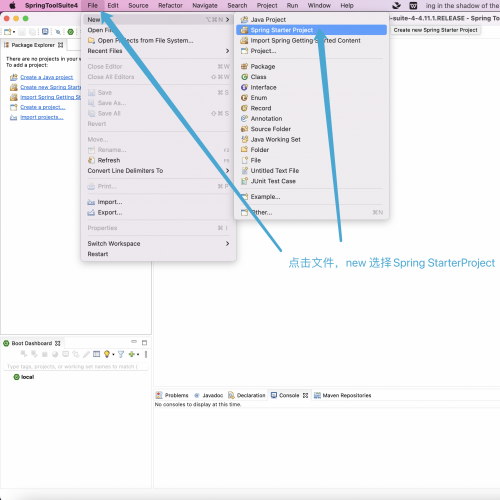500x500 pixels.
Task: Click the Import... icon in the File menu
Action: [x=91, y=202]
